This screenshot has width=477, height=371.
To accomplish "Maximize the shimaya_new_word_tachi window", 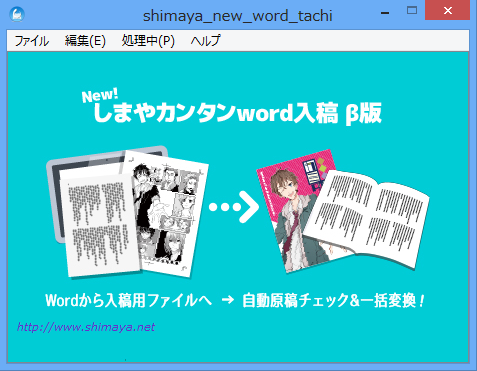I will coord(412,11).
